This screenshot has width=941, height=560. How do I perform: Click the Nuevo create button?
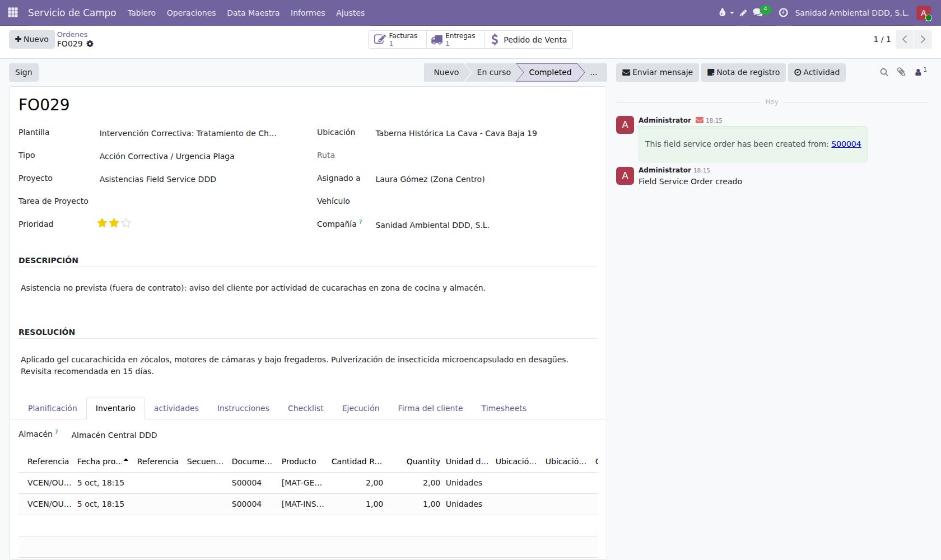(32, 39)
